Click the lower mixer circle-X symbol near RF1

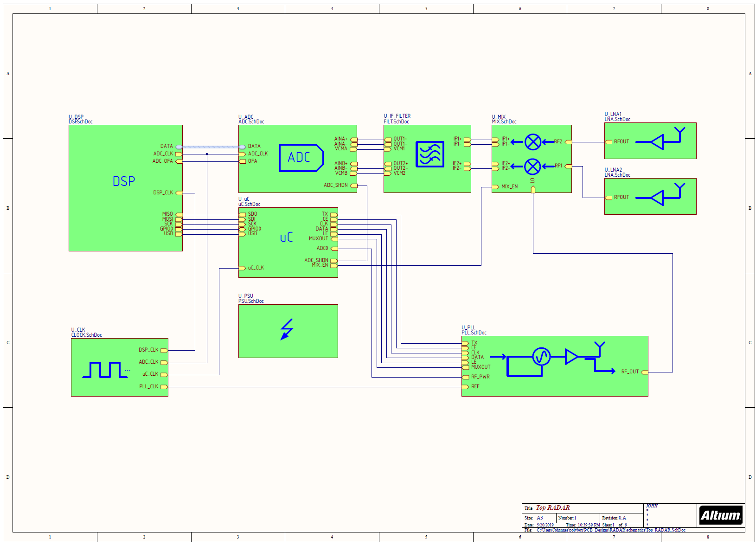pyautogui.click(x=532, y=167)
